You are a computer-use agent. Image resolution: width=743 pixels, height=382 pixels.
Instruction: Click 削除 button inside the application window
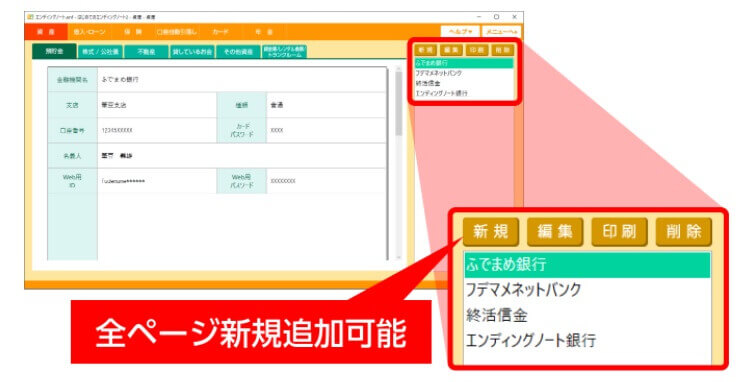[502, 50]
